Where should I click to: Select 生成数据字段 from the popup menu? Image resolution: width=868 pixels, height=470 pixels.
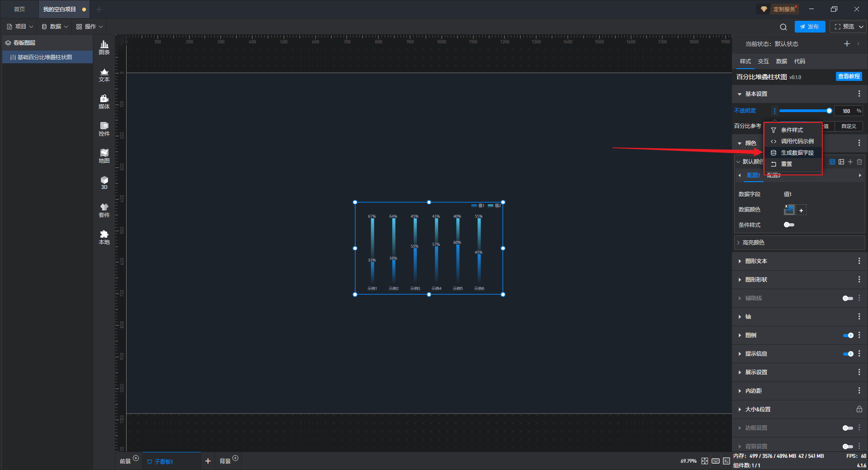tap(793, 153)
